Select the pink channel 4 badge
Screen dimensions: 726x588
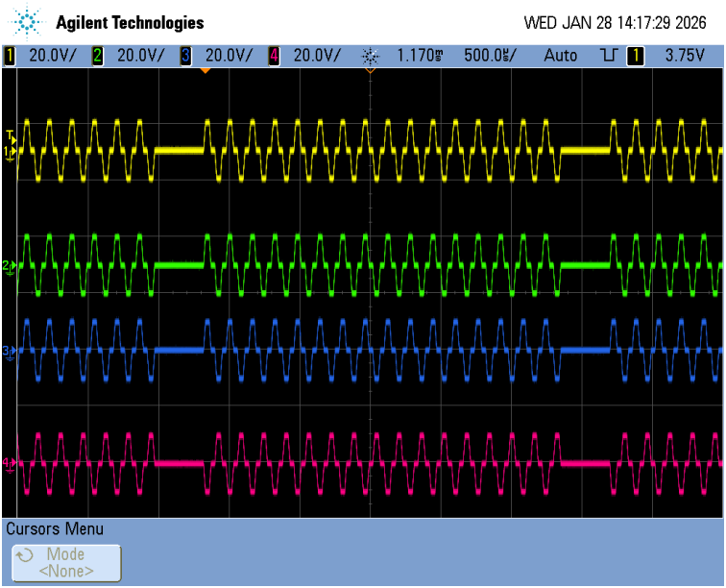click(274, 56)
